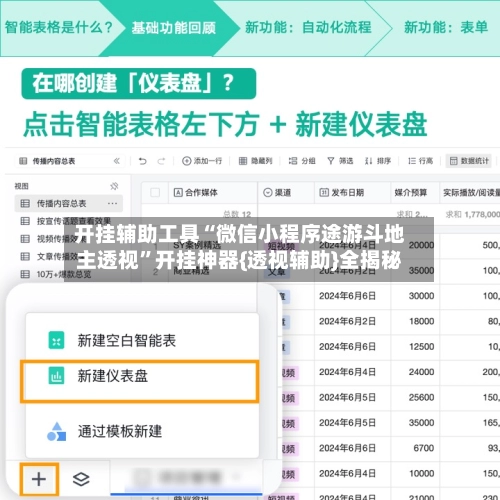Toggle the select-all checkbox in the table header

155,192
